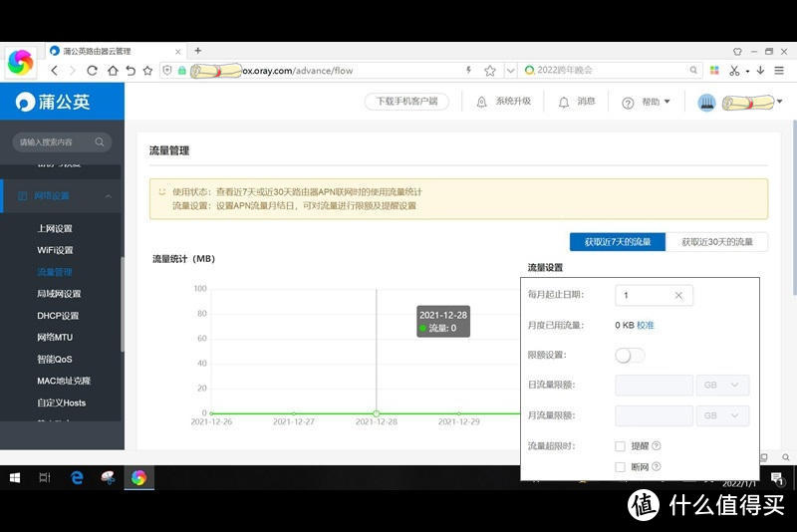Expand the 帮助 dropdown
Viewport: 797px width, 532px height.
pyautogui.click(x=646, y=103)
